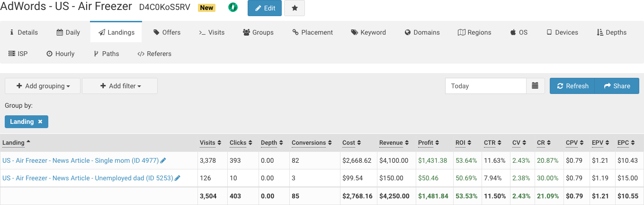Remove the Landing grouping tag

coord(40,121)
